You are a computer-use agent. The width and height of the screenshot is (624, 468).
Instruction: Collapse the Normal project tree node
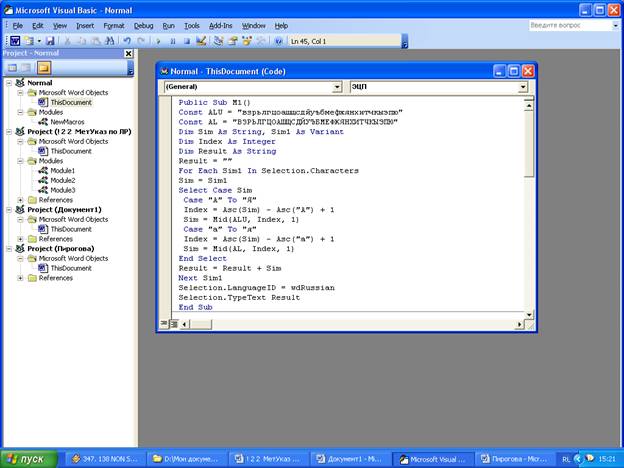click(x=8, y=83)
